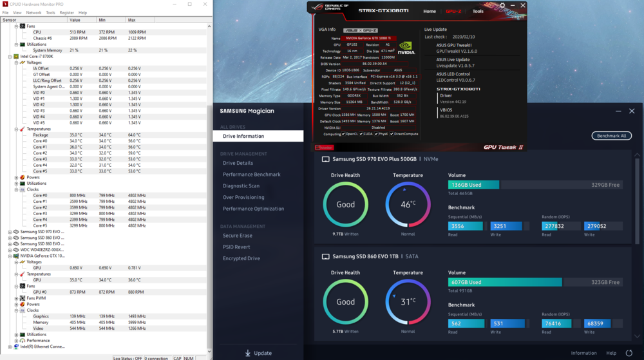Open the Tools menu in Hardware Monitor
Screen dimensions: 644x360
pos(50,12)
